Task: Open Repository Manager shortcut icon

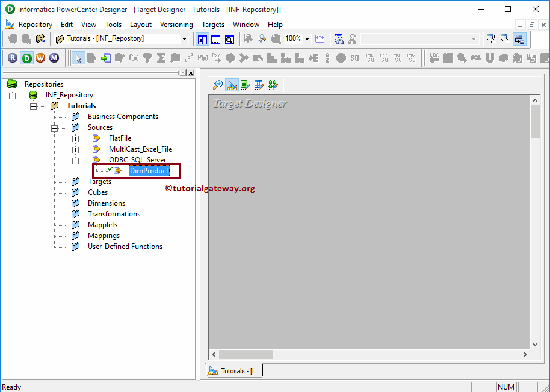Action: [x=13, y=57]
